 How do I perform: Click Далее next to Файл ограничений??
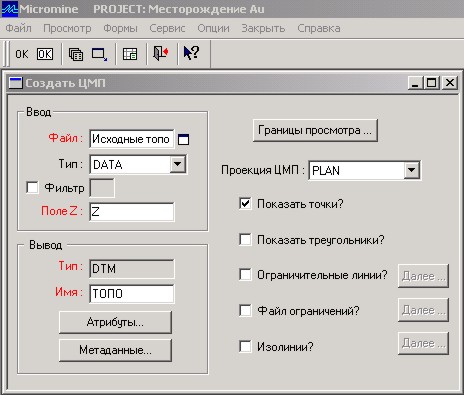(x=423, y=310)
